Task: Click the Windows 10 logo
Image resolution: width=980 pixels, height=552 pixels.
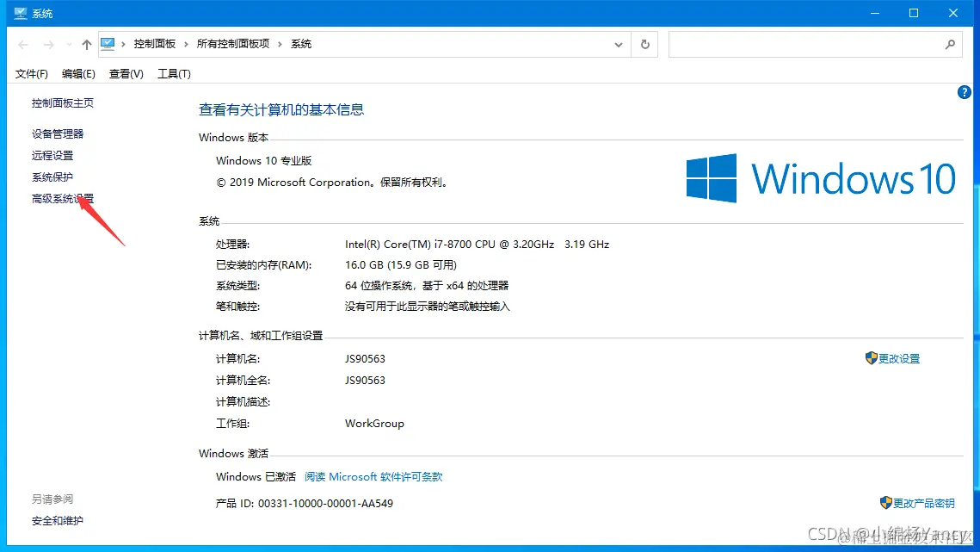Action: click(x=821, y=178)
